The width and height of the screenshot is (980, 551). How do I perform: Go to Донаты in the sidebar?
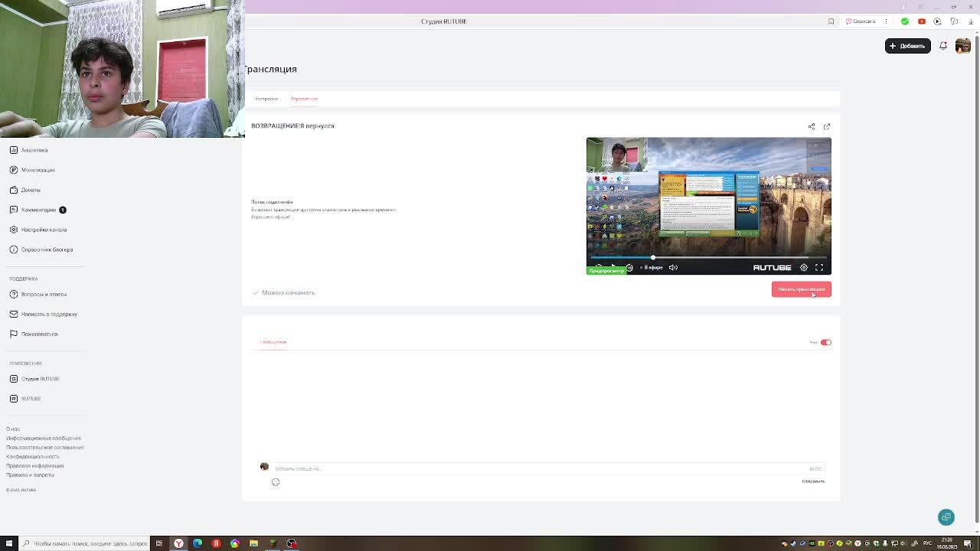(25, 190)
